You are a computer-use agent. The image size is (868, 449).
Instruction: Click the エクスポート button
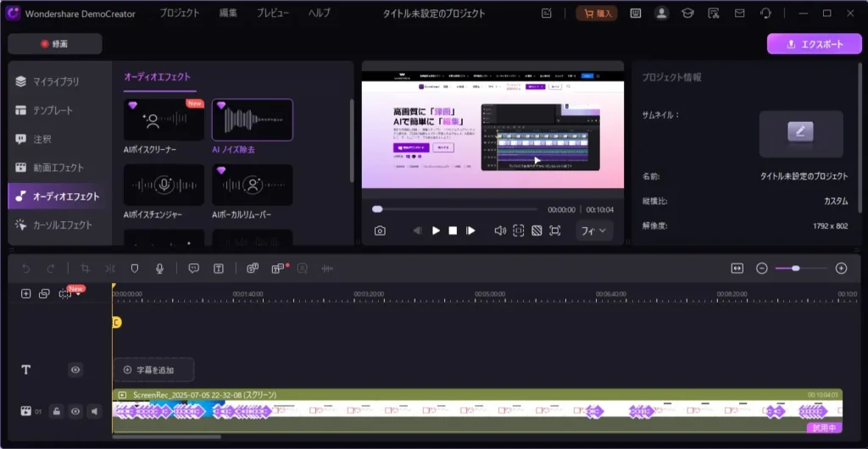tap(812, 44)
